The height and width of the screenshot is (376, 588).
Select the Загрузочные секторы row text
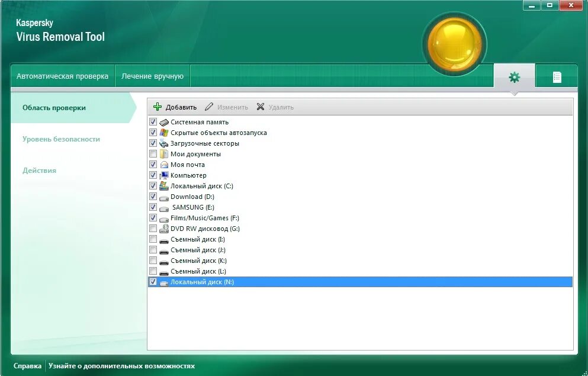point(205,143)
